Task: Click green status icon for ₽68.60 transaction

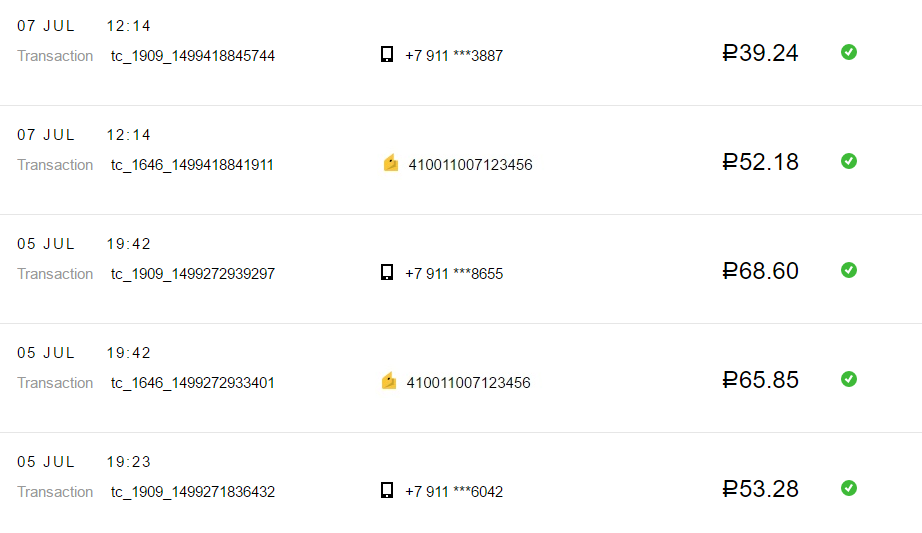Action: coord(848,270)
